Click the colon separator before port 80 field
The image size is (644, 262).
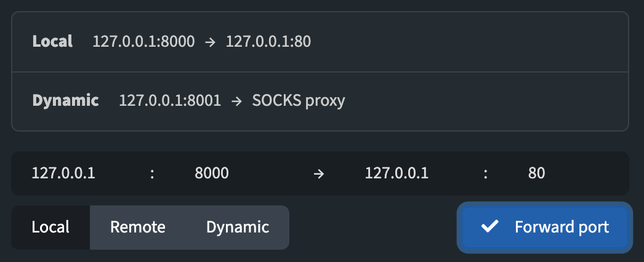486,174
